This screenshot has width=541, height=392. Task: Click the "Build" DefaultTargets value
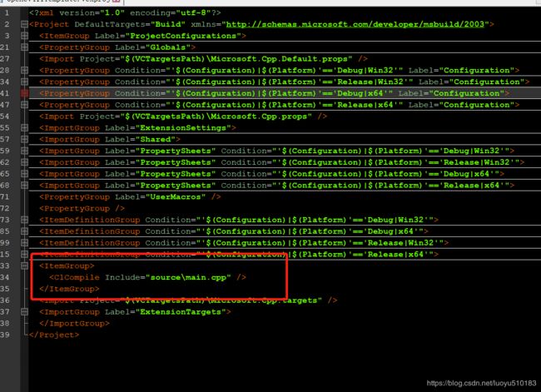168,24
